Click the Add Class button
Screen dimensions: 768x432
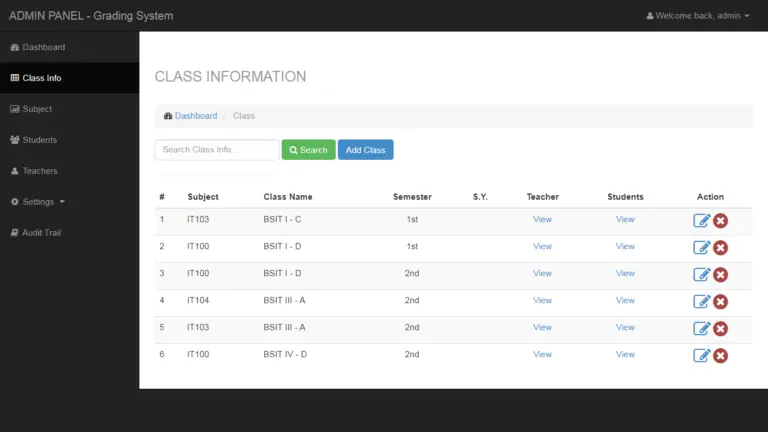[x=365, y=150]
